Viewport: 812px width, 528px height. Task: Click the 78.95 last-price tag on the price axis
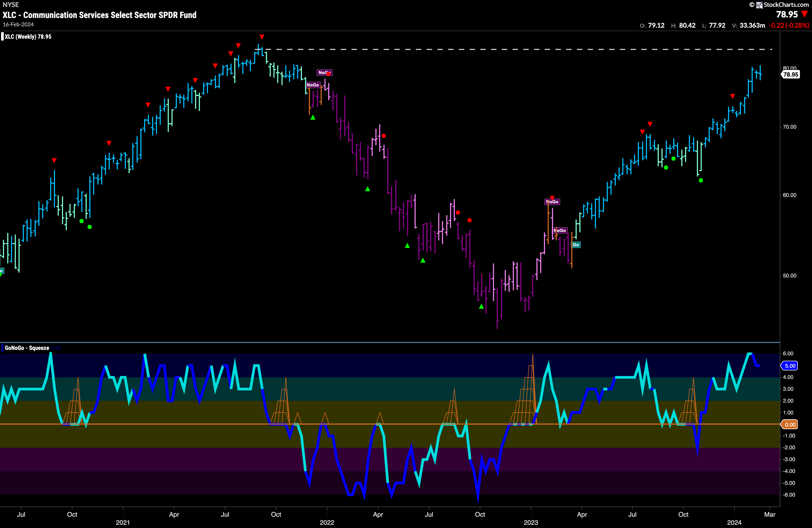click(791, 74)
